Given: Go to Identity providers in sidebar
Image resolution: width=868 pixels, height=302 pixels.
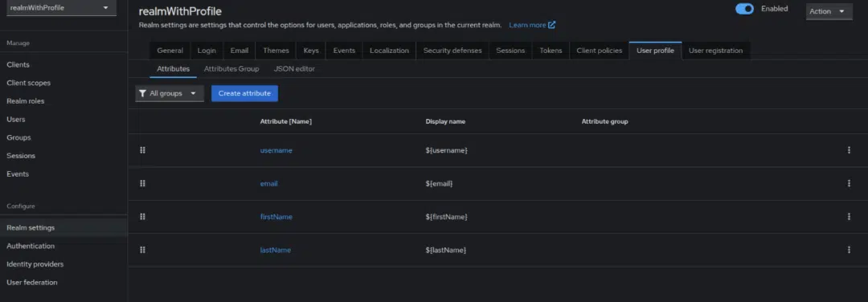Looking at the screenshot, I should click(x=35, y=263).
